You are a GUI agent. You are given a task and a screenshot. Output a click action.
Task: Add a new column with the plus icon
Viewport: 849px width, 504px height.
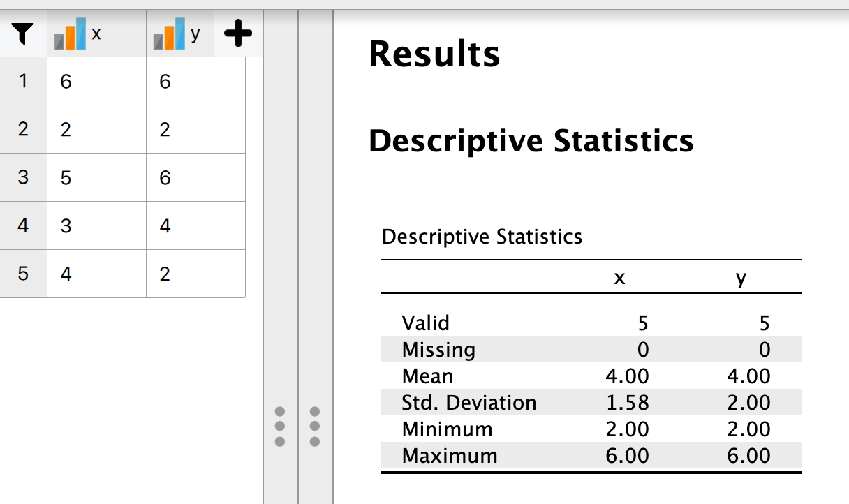click(x=238, y=32)
